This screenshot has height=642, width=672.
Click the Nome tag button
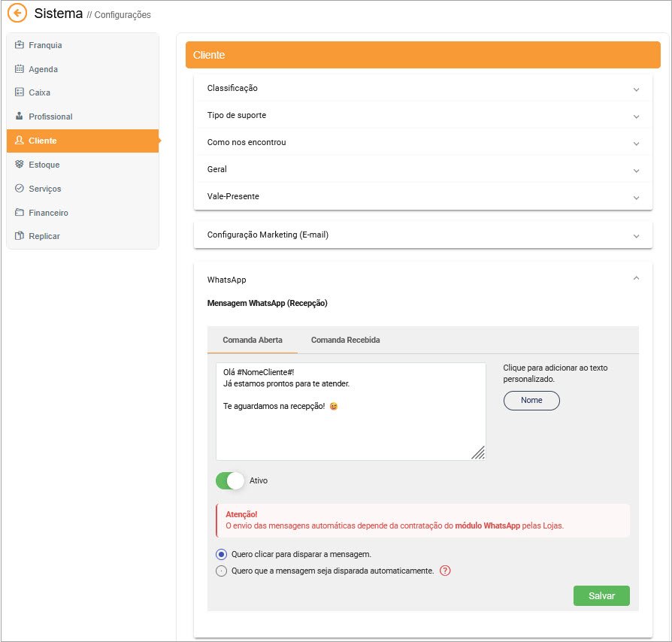[531, 400]
